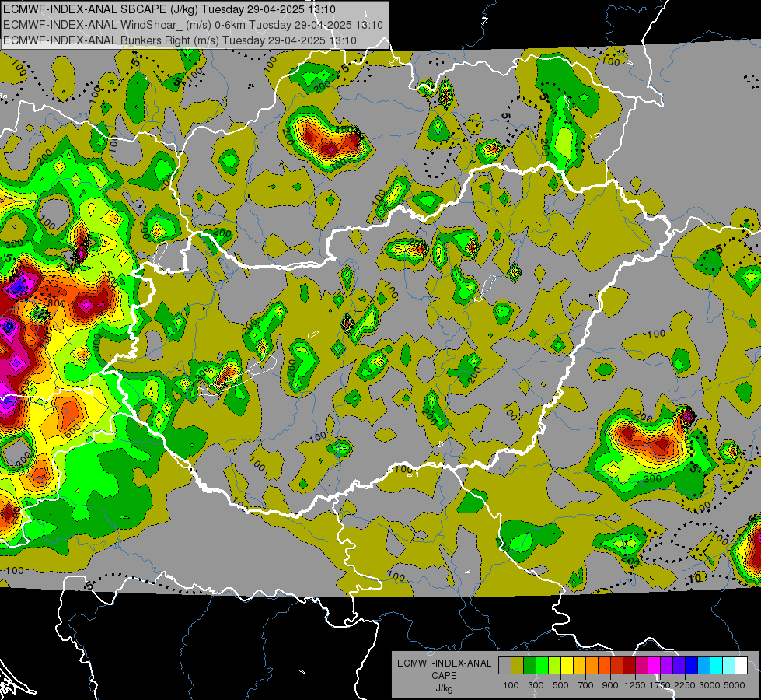Image resolution: width=761 pixels, height=700 pixels.
Task: Select the bright magenta legend swatch
Action: [x=655, y=666]
